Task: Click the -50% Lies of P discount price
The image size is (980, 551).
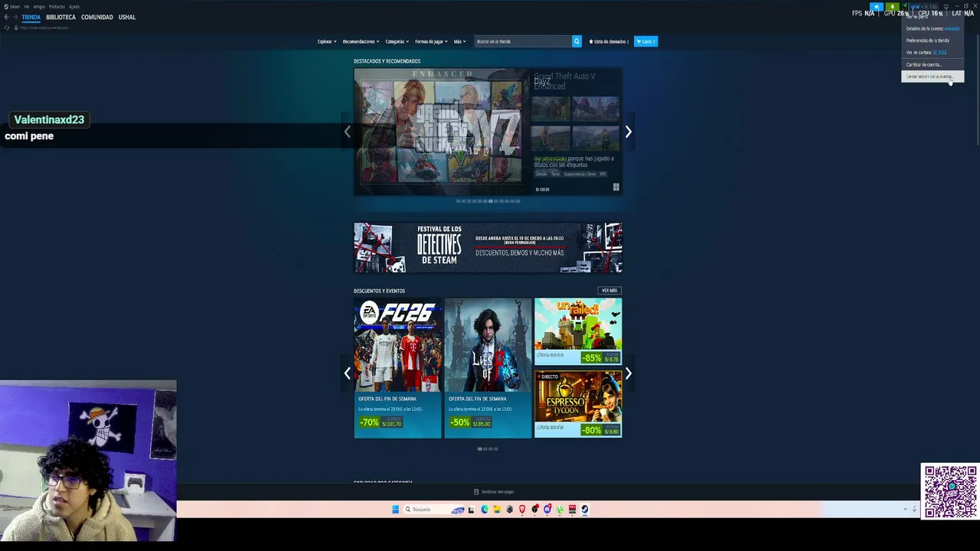Action: tap(471, 422)
